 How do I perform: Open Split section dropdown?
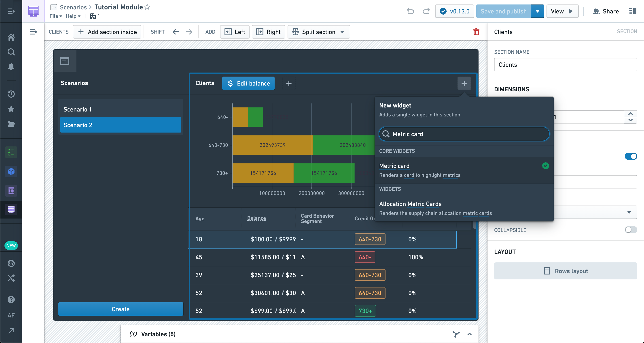pyautogui.click(x=318, y=32)
